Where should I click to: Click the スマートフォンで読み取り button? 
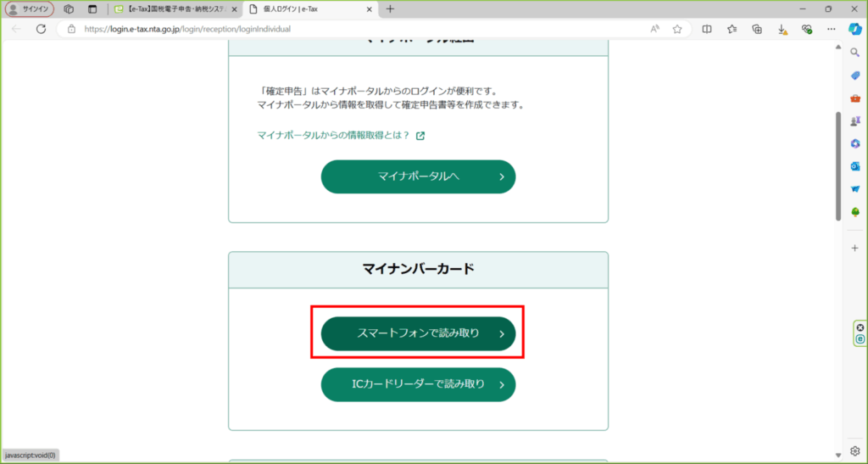418,333
